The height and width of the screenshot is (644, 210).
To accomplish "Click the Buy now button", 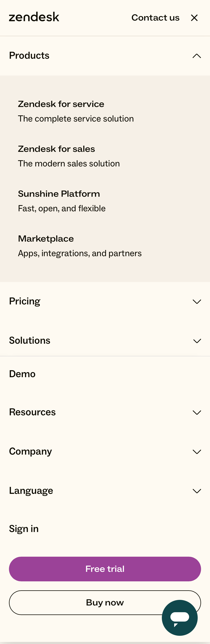I will pyautogui.click(x=105, y=602).
